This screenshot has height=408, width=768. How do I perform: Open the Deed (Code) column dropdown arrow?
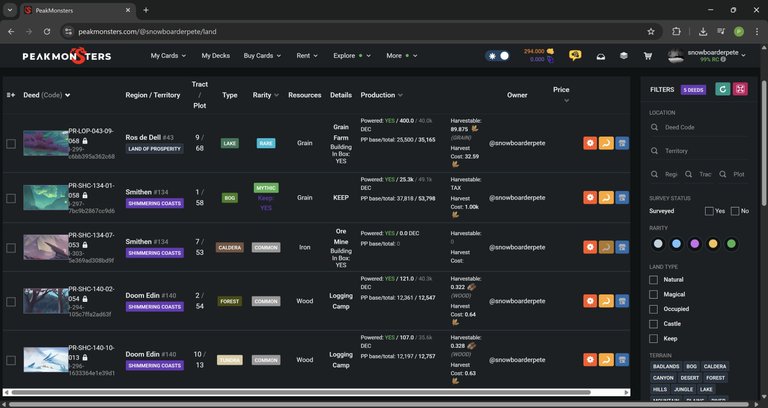coord(68,95)
